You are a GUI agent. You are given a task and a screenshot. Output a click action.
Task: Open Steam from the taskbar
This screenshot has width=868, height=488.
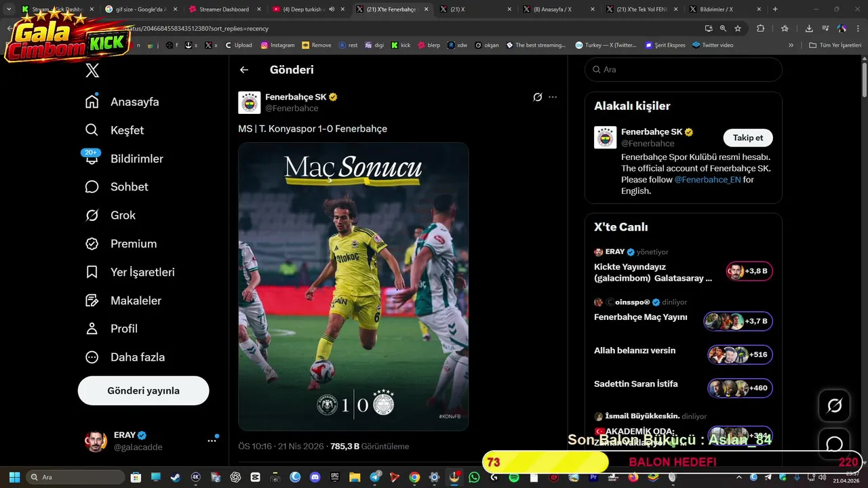point(176,477)
